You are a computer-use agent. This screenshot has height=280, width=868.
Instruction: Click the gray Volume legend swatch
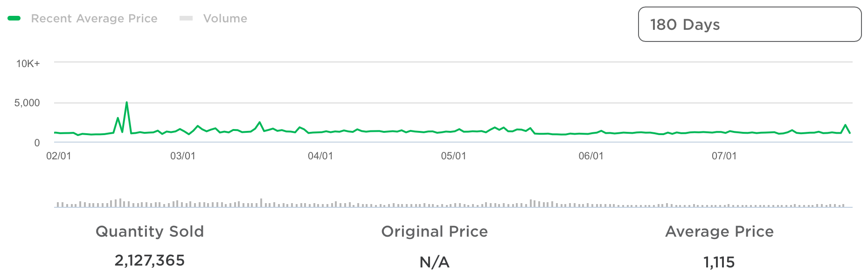186,18
